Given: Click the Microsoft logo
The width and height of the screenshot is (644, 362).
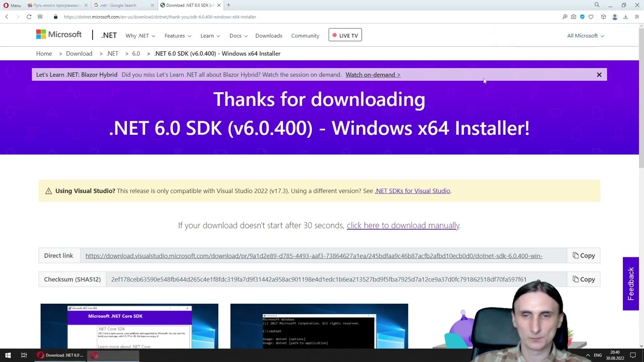Looking at the screenshot, I should (x=59, y=35).
